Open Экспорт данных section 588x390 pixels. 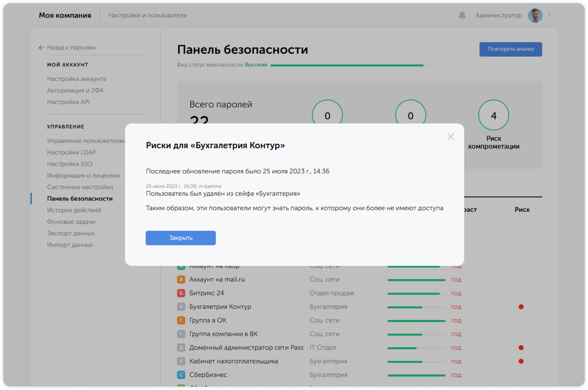click(x=71, y=233)
